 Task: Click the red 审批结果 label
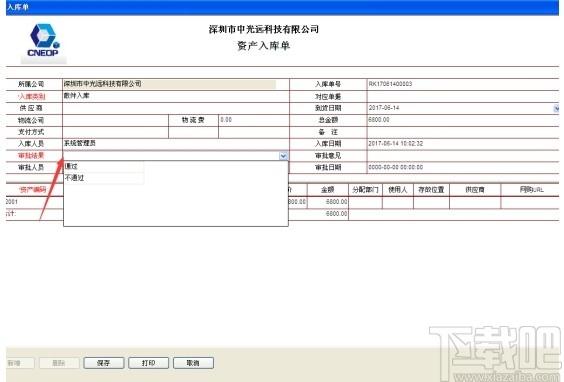point(31,156)
